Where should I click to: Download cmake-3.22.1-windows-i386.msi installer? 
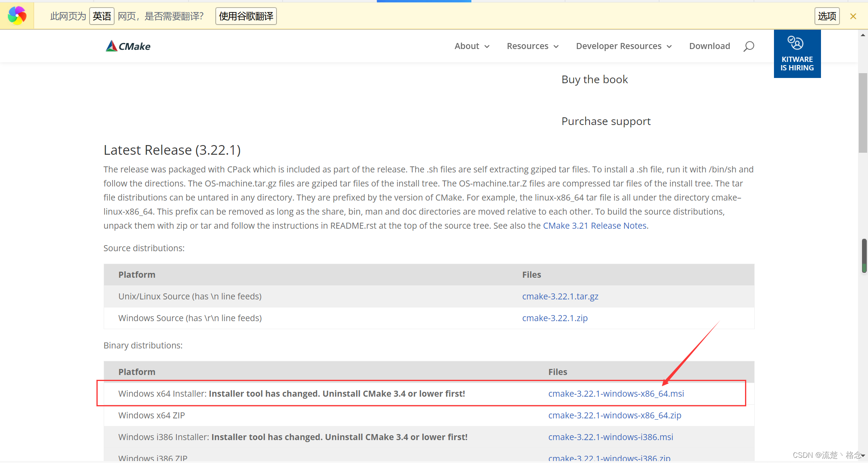pyautogui.click(x=610, y=437)
